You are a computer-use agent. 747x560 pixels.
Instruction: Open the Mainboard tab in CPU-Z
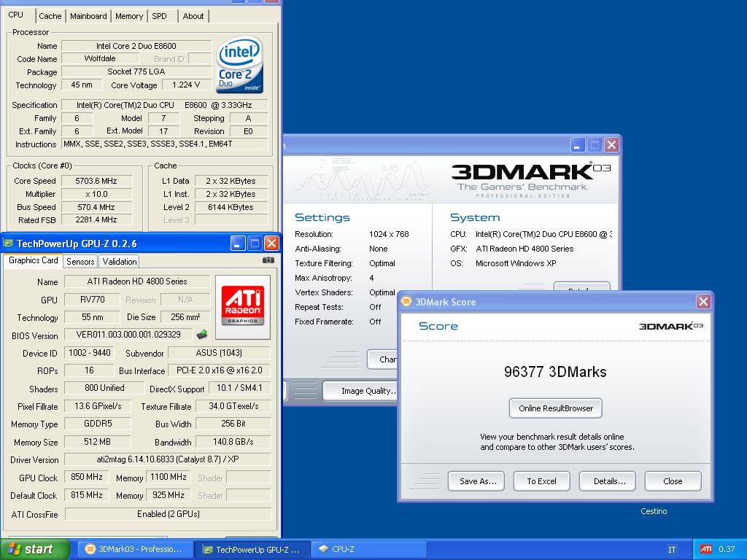88,16
